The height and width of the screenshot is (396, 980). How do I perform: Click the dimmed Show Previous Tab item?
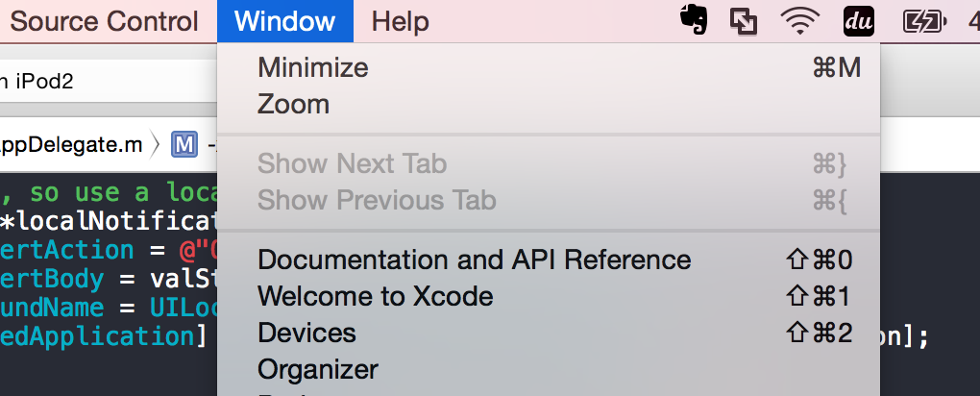click(549, 200)
